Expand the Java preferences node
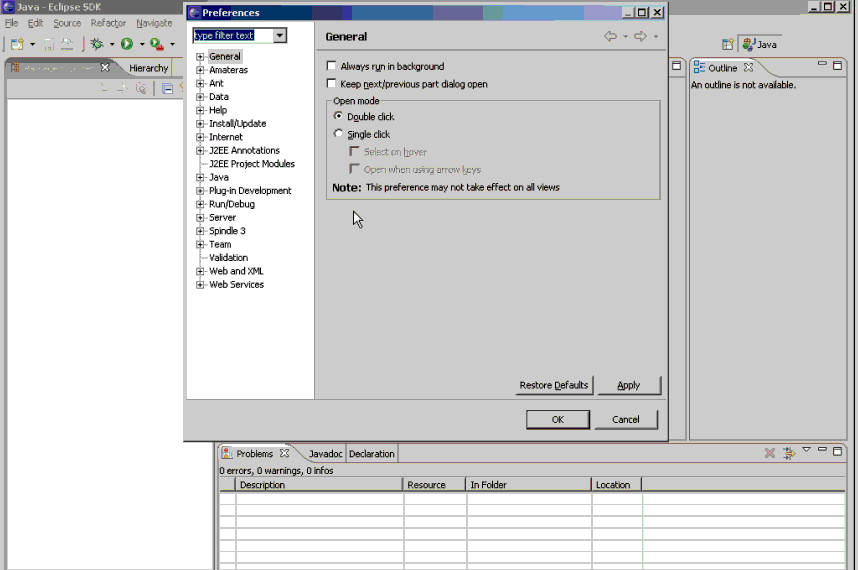This screenshot has height=570, width=858. point(200,177)
